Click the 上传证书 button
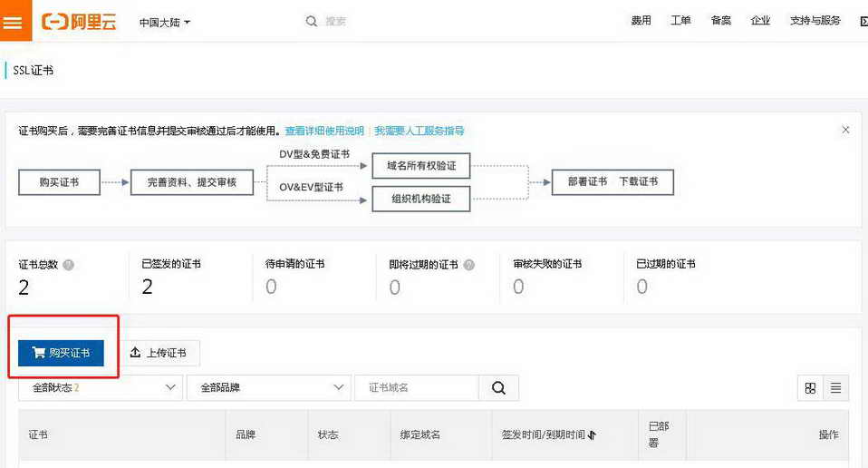 pos(159,353)
